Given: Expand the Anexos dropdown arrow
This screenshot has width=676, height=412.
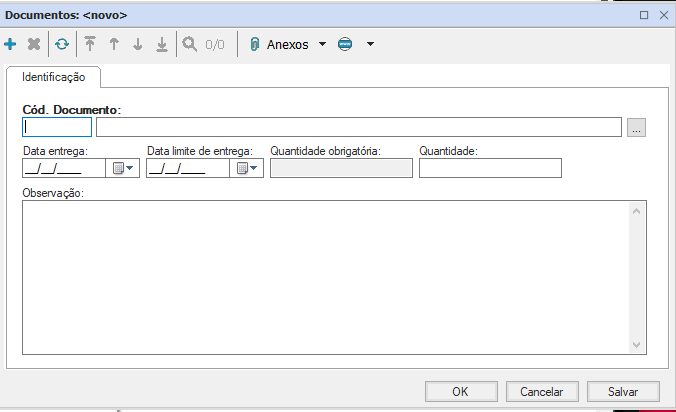Looking at the screenshot, I should coord(322,44).
